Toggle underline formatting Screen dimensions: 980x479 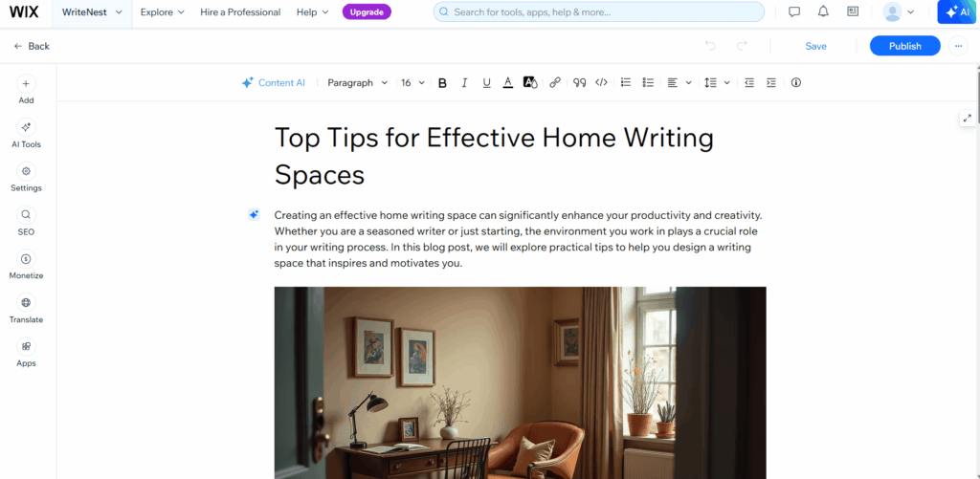pos(486,82)
